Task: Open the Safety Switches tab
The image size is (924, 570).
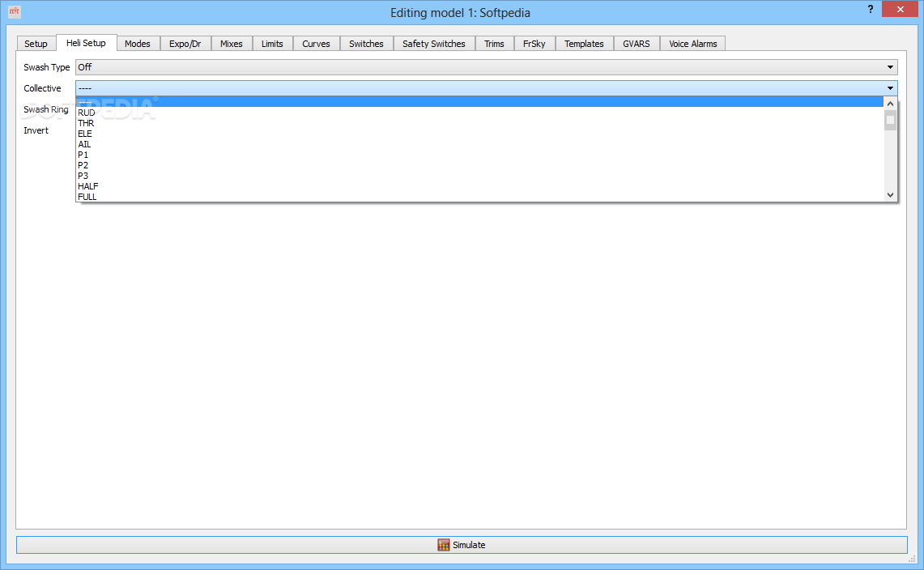Action: (434, 44)
